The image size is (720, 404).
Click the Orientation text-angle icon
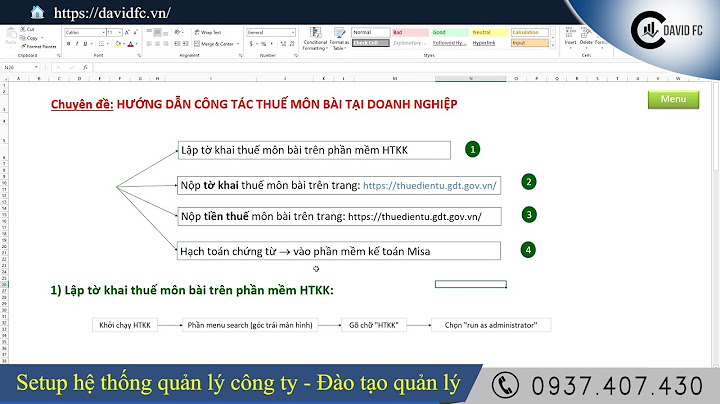click(x=178, y=32)
